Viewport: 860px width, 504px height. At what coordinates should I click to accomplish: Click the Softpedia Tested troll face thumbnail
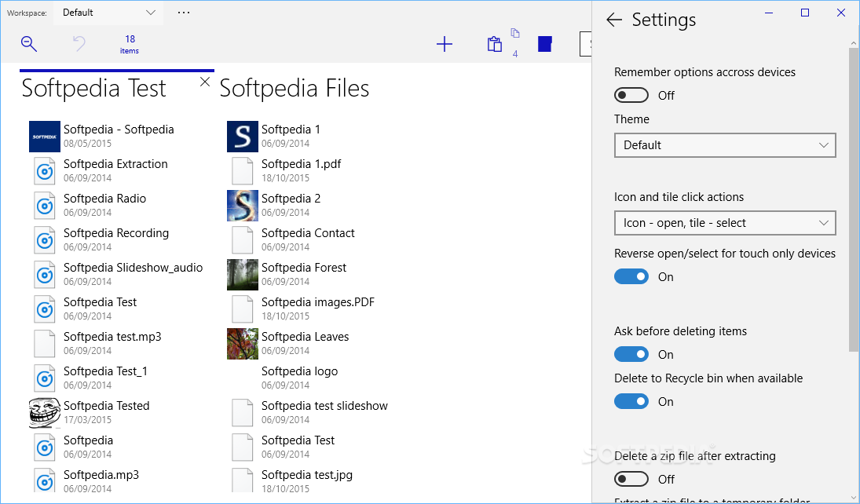tap(45, 413)
